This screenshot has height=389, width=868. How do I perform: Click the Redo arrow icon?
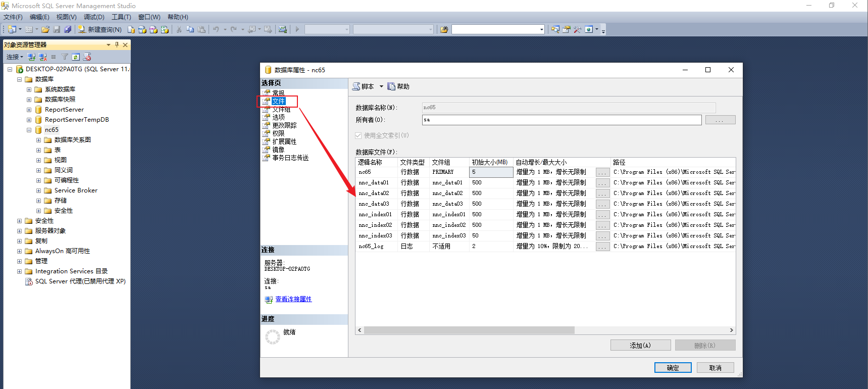[x=234, y=29]
